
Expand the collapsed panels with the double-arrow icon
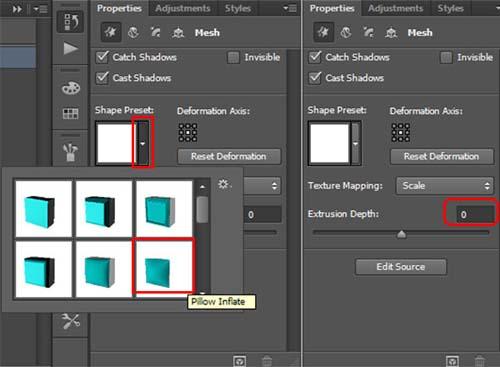[x=17, y=9]
